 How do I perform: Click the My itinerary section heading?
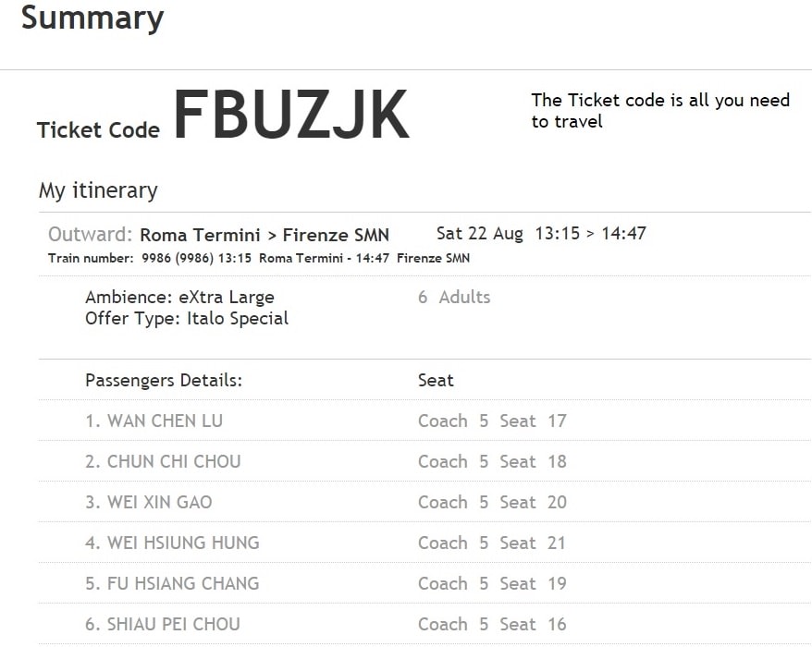(x=98, y=190)
